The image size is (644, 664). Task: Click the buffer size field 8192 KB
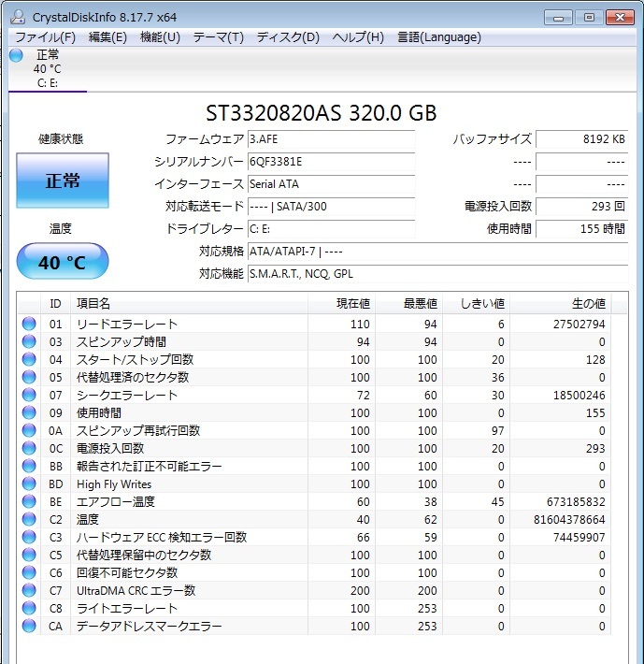pos(581,139)
